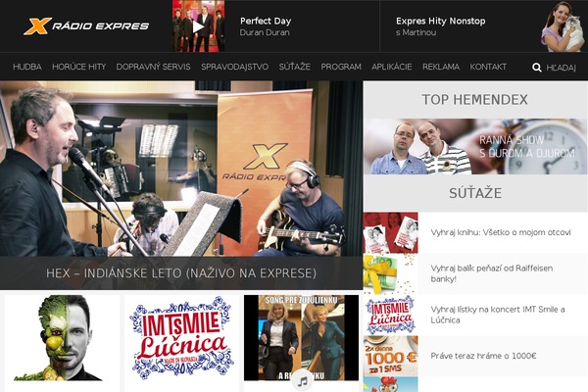
Task: View the Program page
Action: coord(341,67)
